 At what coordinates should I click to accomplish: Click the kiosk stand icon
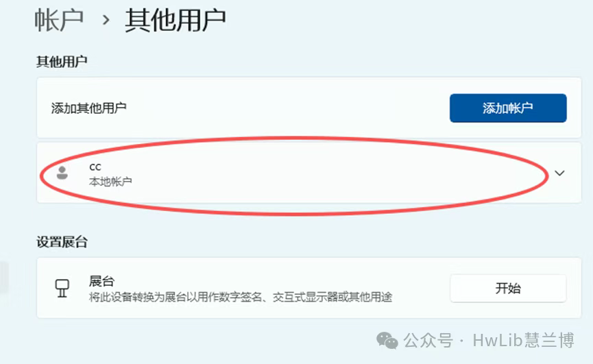pyautogui.click(x=62, y=289)
